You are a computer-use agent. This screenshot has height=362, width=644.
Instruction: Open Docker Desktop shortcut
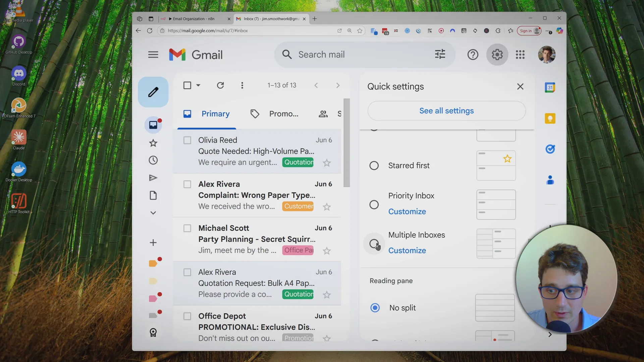19,172
